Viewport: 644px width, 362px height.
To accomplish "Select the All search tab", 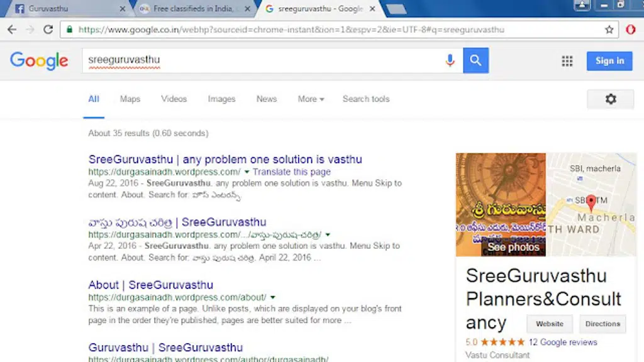I will coord(94,99).
